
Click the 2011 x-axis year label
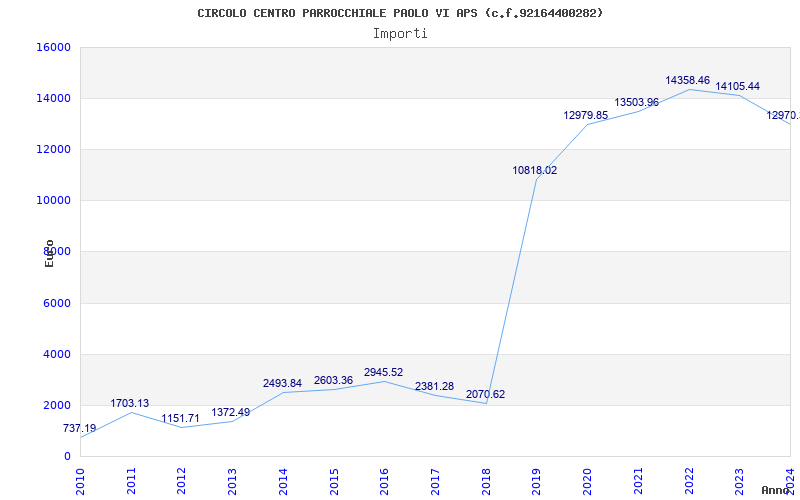point(131,482)
